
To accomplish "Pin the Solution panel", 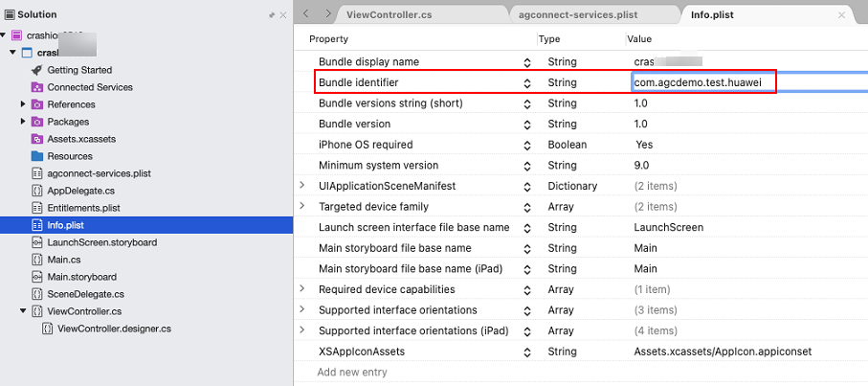I will pyautogui.click(x=272, y=15).
